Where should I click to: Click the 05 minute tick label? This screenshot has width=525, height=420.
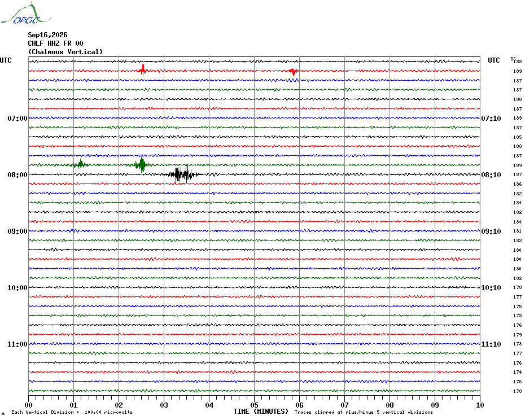pos(254,405)
